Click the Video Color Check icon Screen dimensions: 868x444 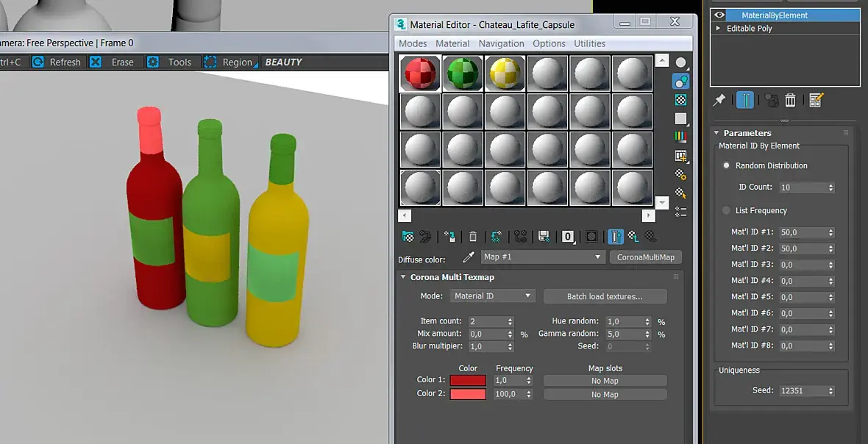point(681,137)
